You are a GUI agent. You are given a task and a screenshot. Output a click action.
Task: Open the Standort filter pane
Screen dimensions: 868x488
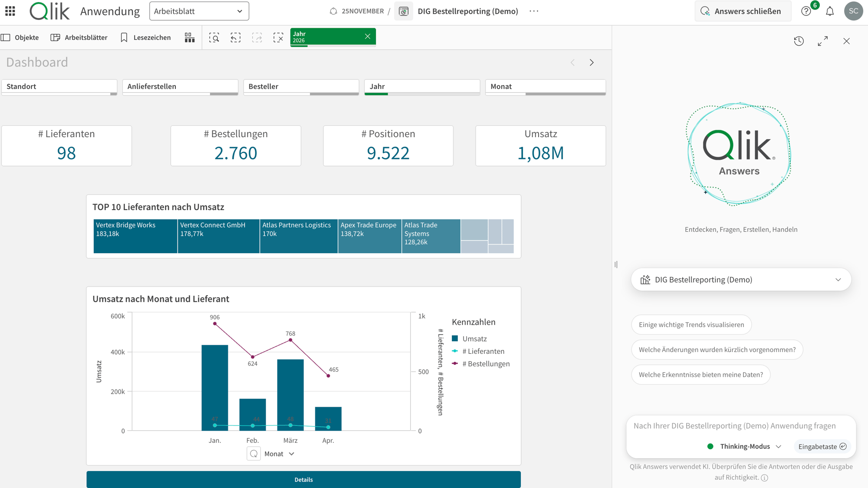click(x=59, y=86)
